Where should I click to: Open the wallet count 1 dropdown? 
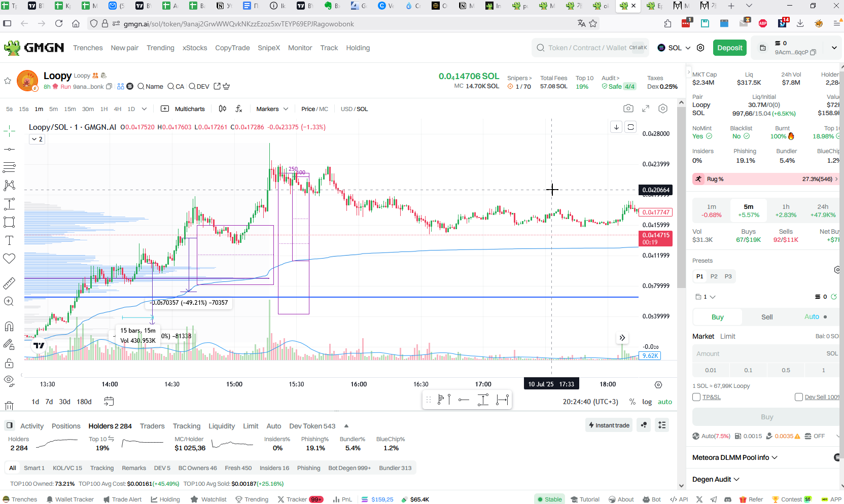point(706,297)
